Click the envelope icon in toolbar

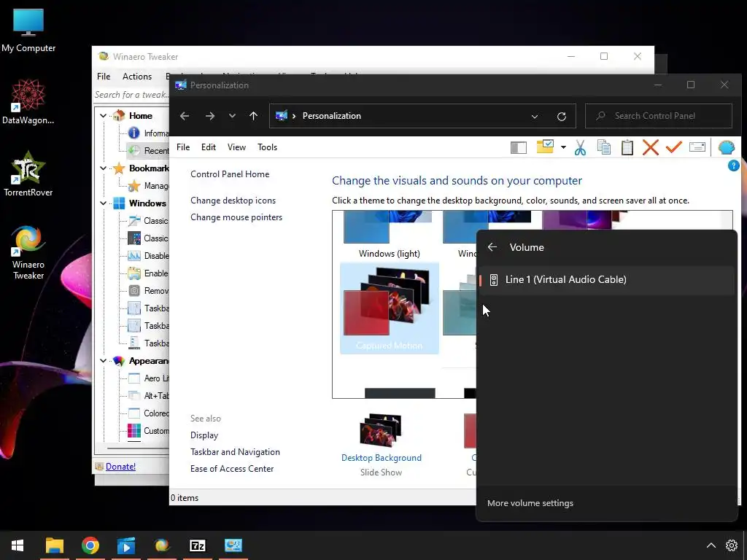697,147
